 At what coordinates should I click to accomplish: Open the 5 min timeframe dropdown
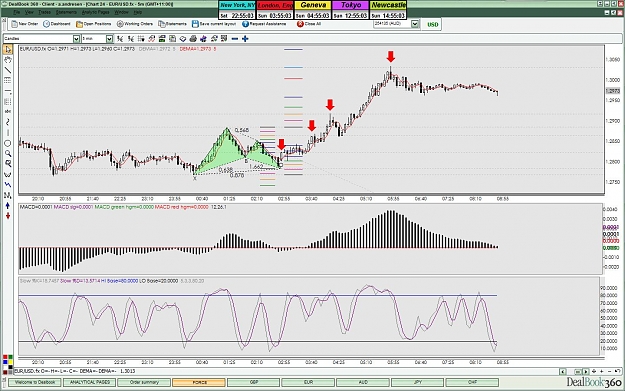tap(109, 39)
